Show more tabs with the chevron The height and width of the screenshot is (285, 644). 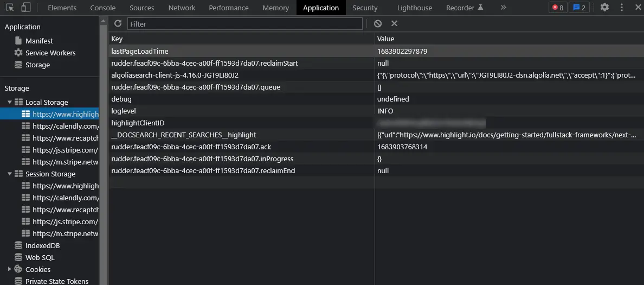[x=503, y=8]
